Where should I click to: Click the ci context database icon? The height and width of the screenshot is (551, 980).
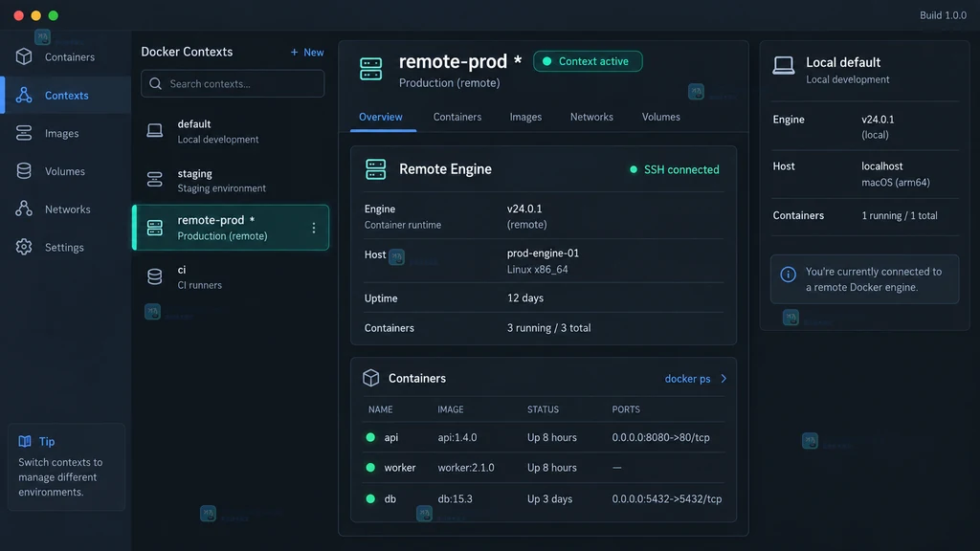(x=154, y=276)
